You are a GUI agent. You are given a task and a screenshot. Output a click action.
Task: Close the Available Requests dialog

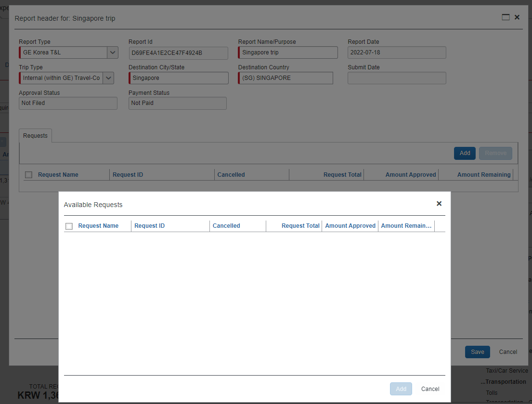tap(439, 204)
